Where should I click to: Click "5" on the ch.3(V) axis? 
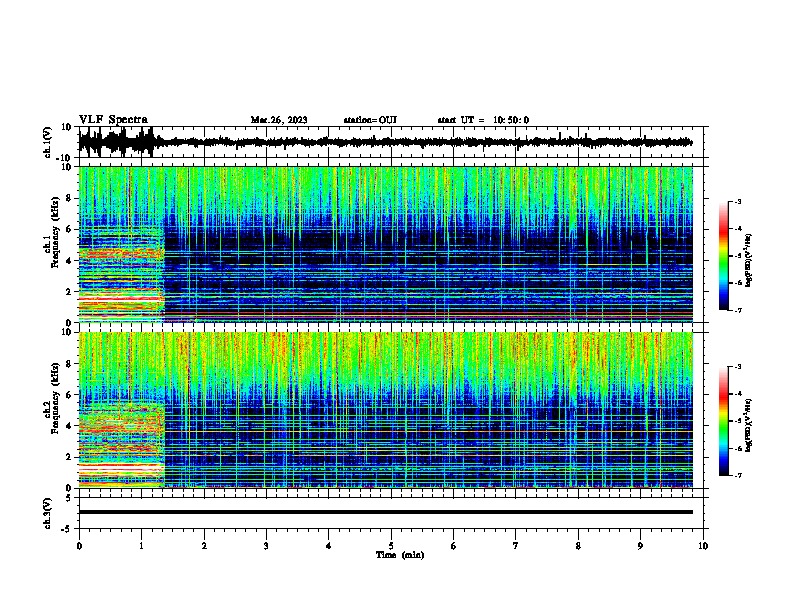click(x=69, y=498)
